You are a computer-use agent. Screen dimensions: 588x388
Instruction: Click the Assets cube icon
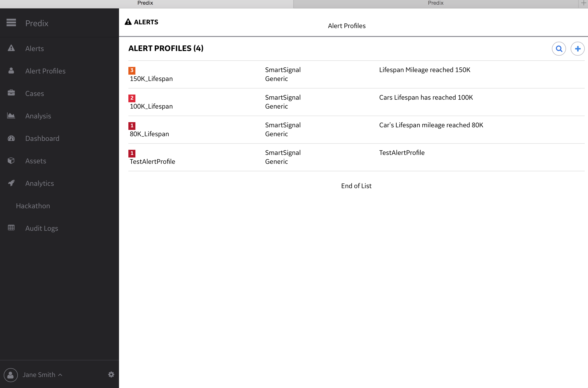pos(11,161)
